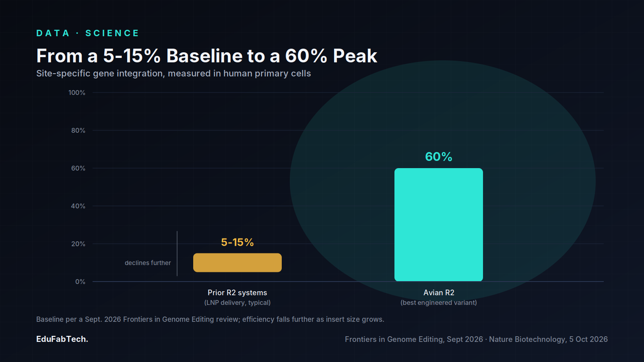Select the 'Avian R2' axis label

[439, 292]
